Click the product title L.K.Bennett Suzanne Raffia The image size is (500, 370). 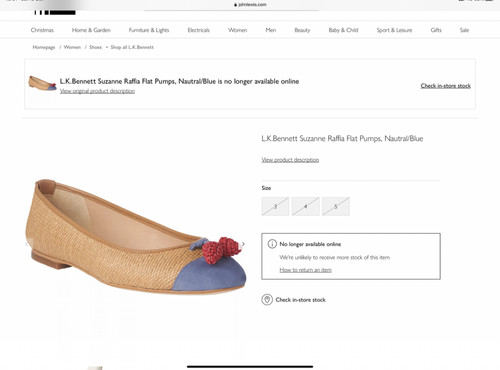[x=342, y=139]
